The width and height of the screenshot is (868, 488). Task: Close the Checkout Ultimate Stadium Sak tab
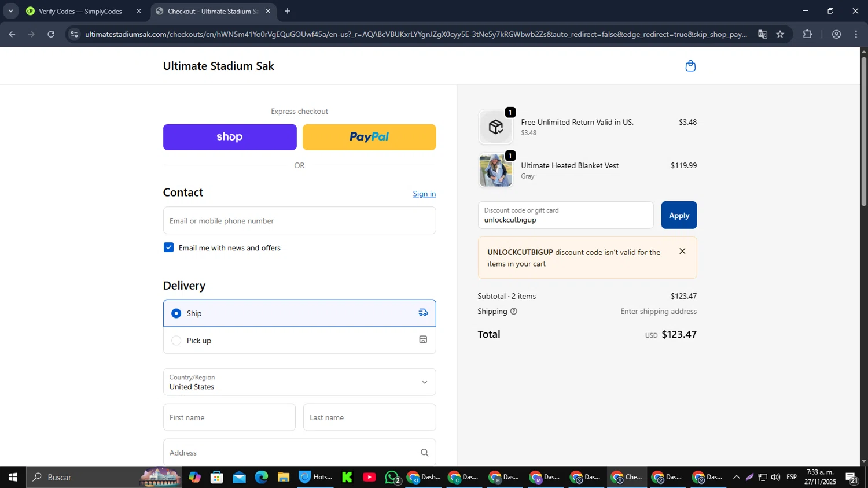click(268, 11)
